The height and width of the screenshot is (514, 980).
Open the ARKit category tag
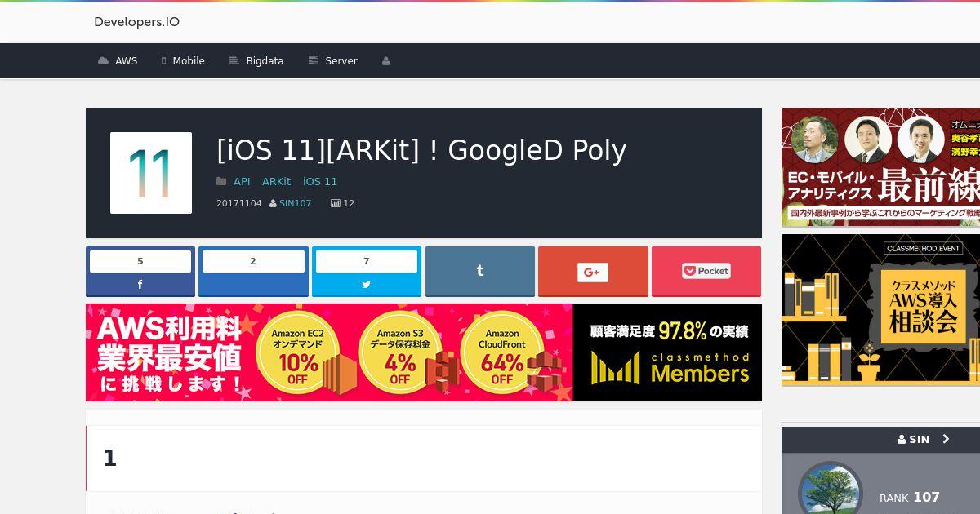276,182
